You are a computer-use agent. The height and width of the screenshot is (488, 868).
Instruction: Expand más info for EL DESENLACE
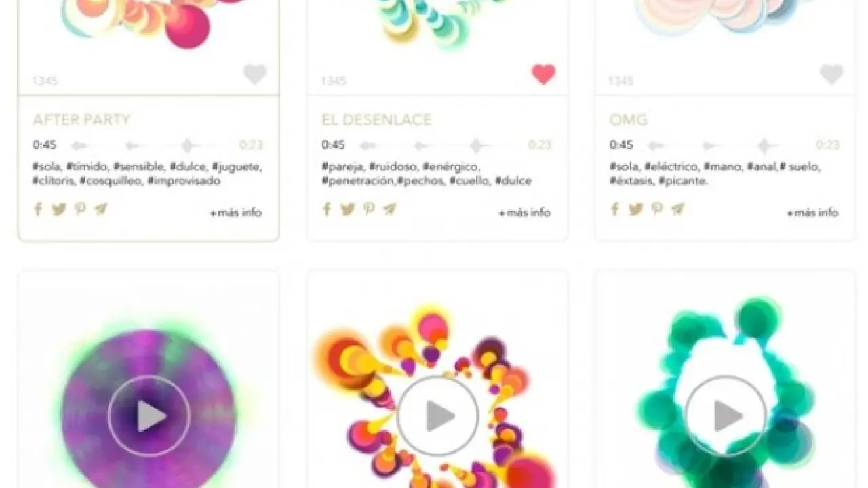[524, 213]
